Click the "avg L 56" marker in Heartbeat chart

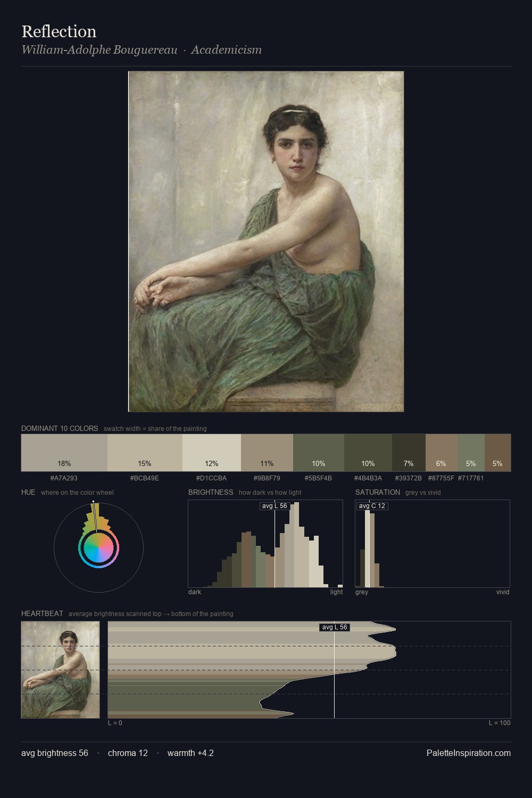[x=335, y=627]
